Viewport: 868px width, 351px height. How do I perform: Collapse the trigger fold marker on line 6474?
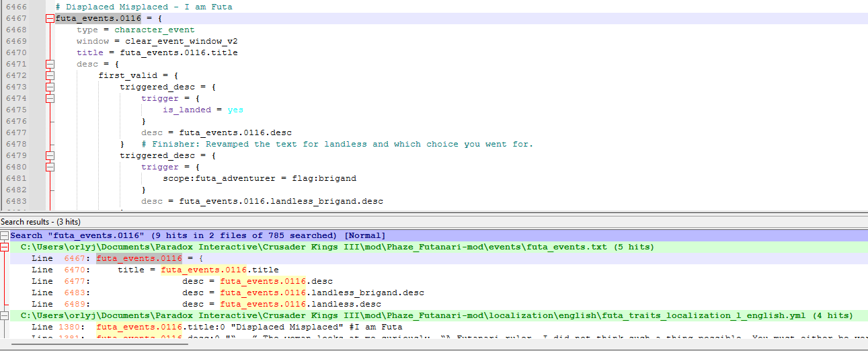click(x=50, y=98)
